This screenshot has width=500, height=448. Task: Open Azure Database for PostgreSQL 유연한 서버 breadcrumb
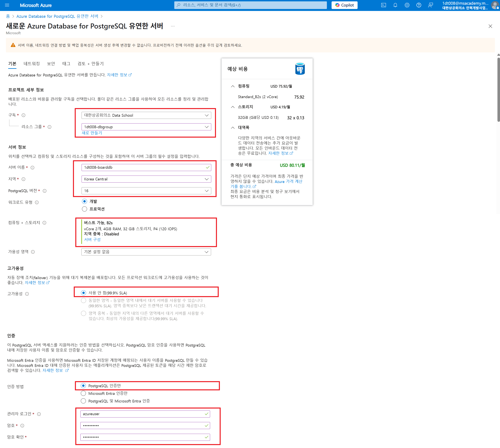57,16
